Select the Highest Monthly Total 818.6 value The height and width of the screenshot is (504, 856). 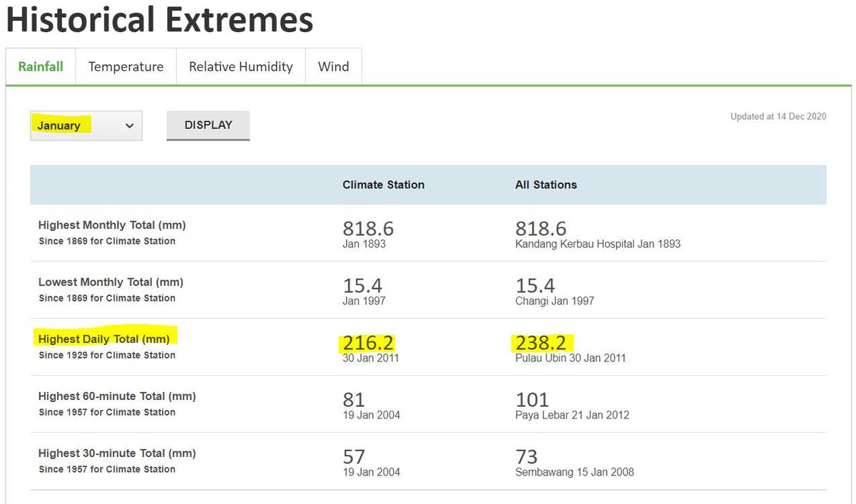click(368, 228)
